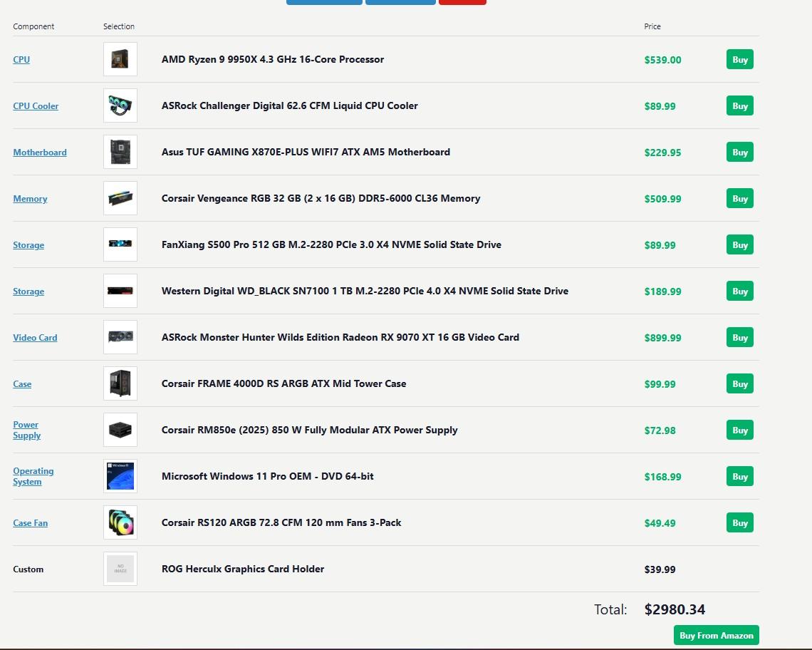Buy the Corsair FRAME 4000D RS case

pos(739,383)
